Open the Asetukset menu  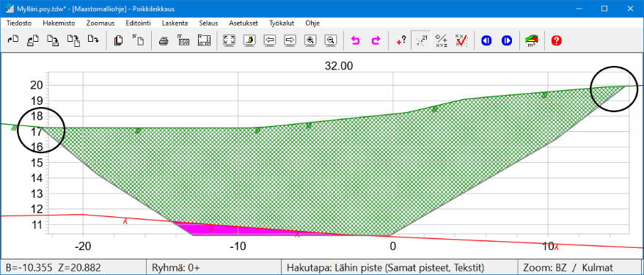244,23
